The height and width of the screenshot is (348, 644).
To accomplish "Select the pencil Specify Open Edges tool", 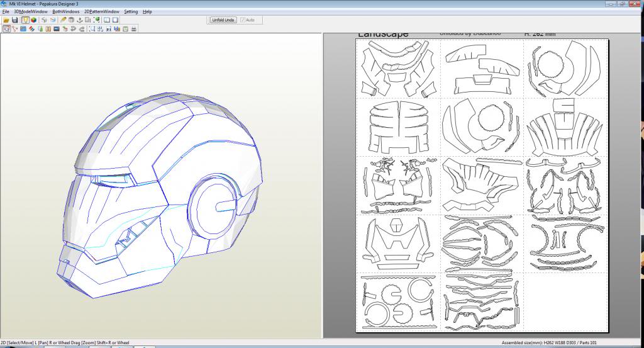I will pos(64,20).
